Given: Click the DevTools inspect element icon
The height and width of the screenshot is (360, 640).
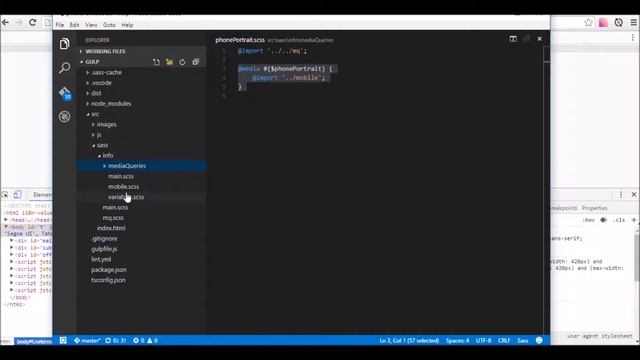Looking at the screenshot, I should click(x=5, y=195).
